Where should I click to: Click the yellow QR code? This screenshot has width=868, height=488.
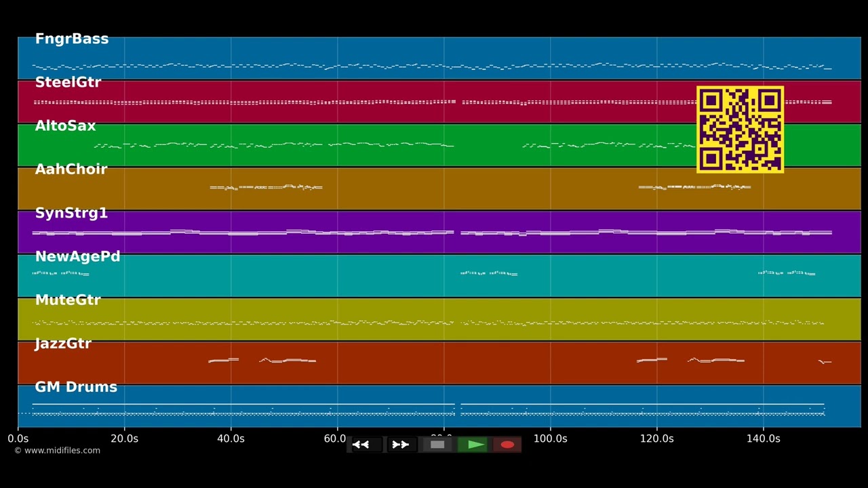740,129
